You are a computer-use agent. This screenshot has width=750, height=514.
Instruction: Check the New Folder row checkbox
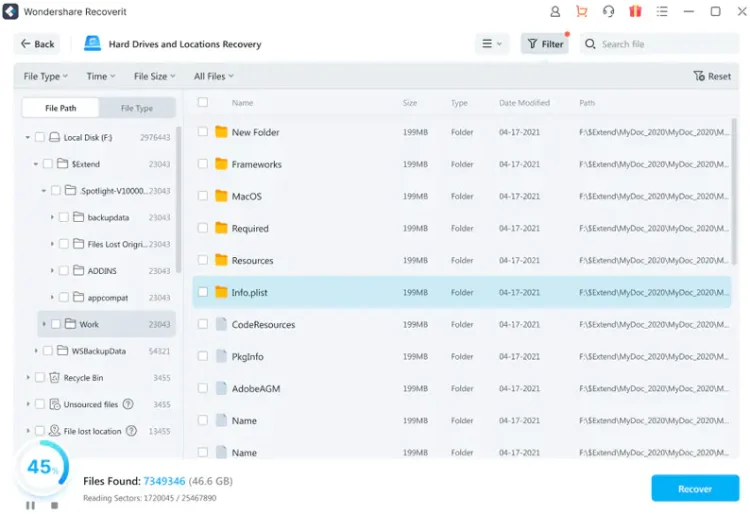point(203,131)
